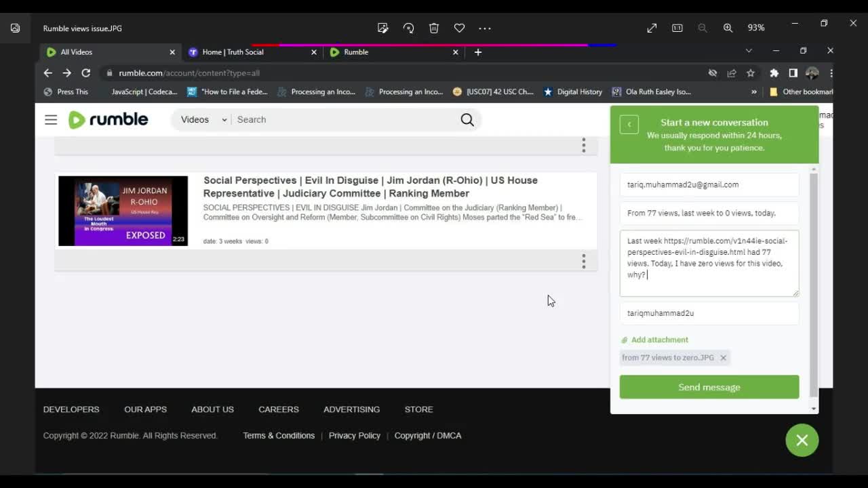Open the Digital History bookmark

(x=572, y=91)
